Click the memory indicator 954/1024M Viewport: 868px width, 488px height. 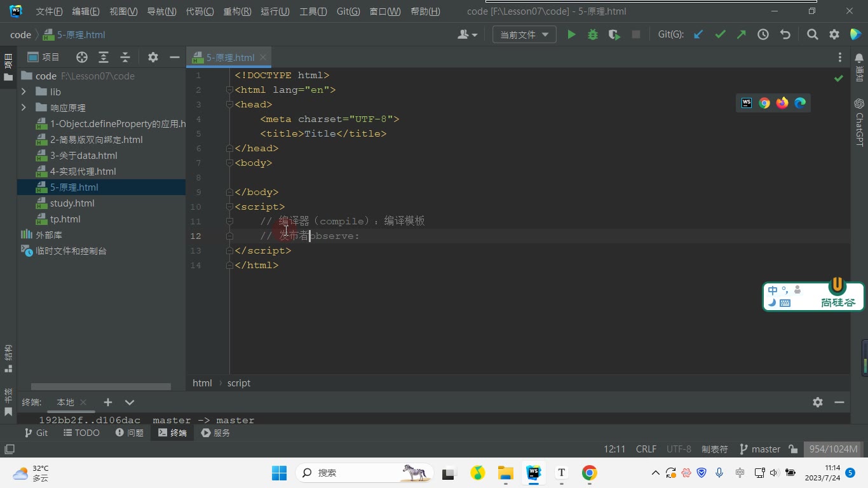(833, 449)
